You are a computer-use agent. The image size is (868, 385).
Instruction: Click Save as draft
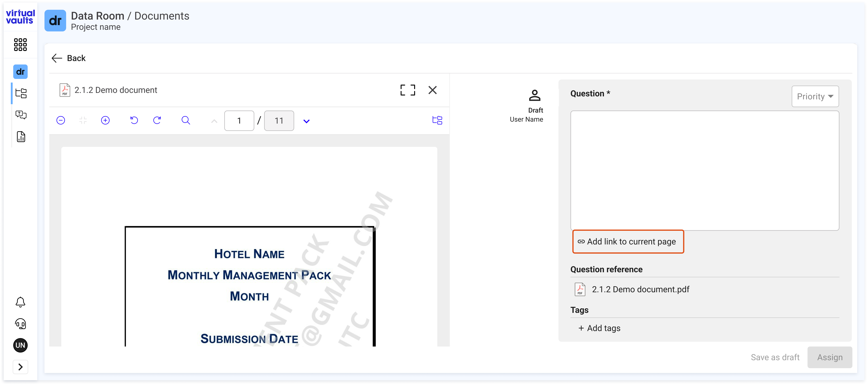coord(775,357)
